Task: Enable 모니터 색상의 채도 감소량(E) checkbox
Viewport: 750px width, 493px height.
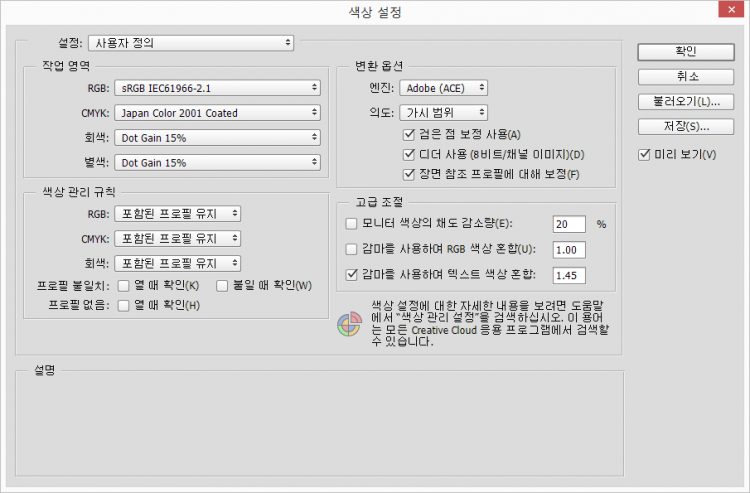Action: point(351,224)
